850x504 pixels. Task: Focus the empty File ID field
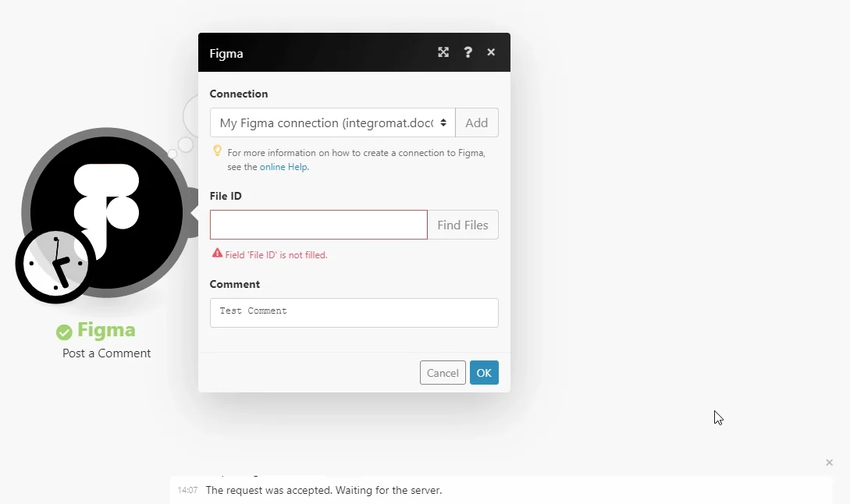coord(318,225)
